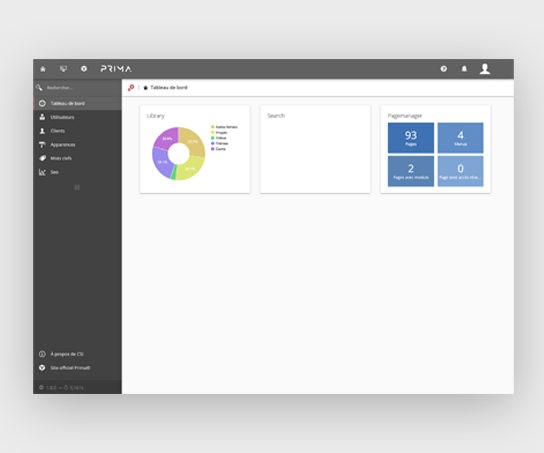Click the home icon in the top bar
The image size is (544, 453).
click(x=43, y=69)
